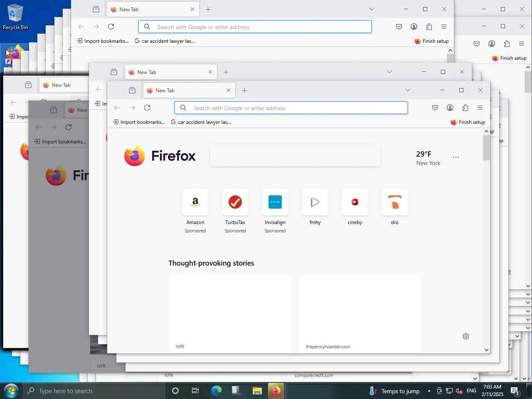
Task: Click Import bookmarks in the gray window
Action: [x=61, y=142]
